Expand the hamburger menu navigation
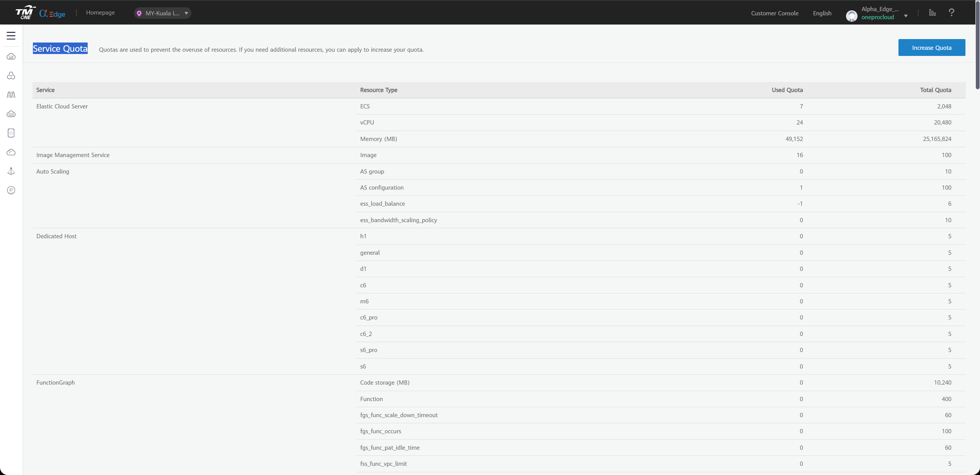Screen dimensions: 980x475 tap(11, 36)
